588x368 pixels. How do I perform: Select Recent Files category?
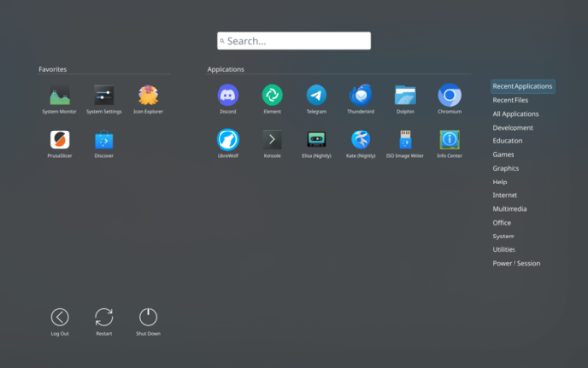point(511,100)
